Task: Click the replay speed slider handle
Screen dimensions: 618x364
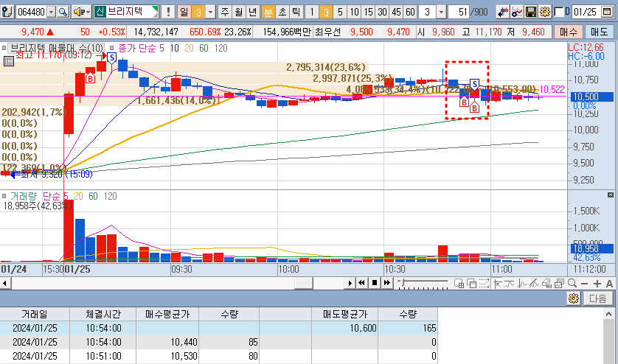Action: coord(401,282)
